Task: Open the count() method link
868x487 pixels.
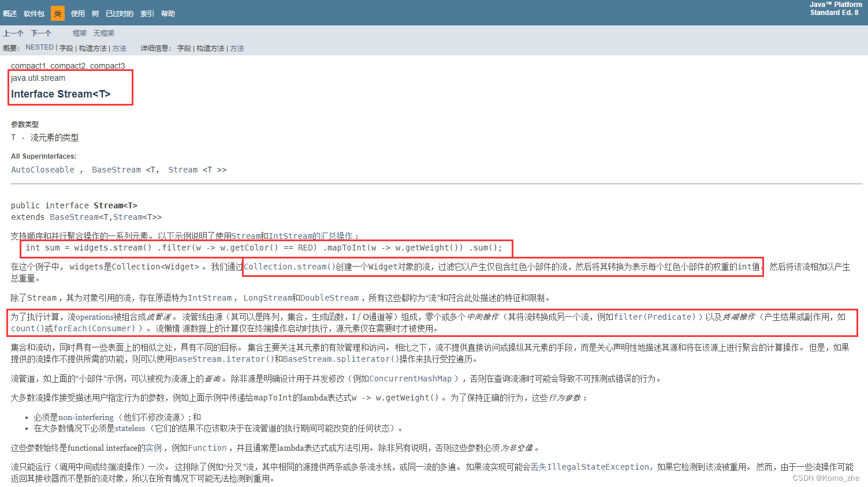Action: pos(28,328)
